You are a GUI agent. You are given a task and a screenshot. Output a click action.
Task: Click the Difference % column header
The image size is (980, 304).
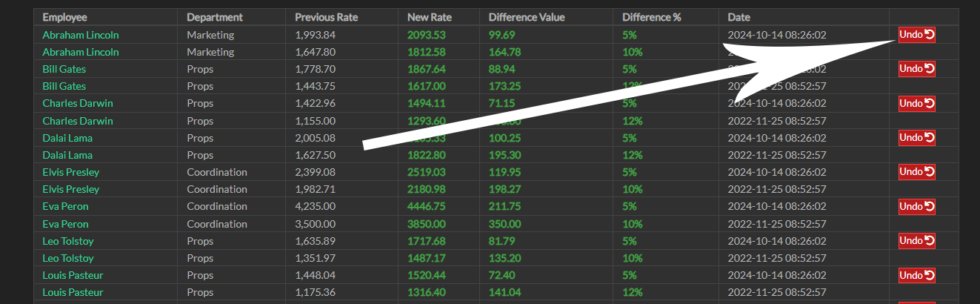click(x=651, y=17)
